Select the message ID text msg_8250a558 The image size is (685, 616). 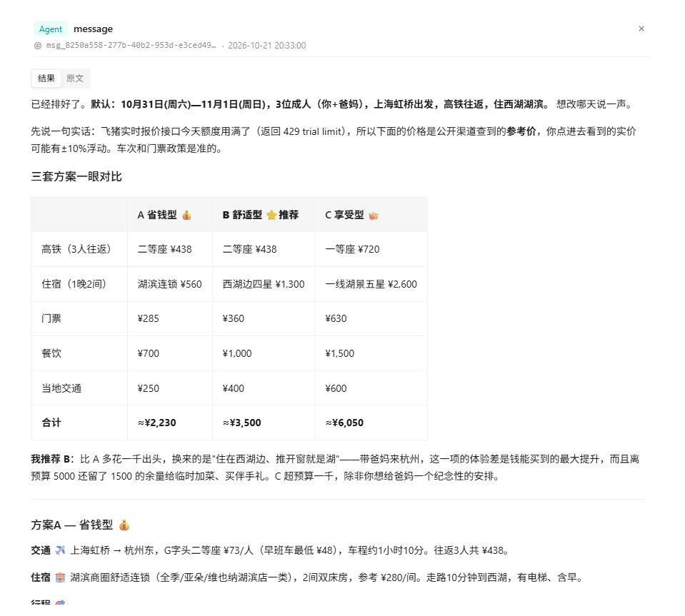pyautogui.click(x=131, y=46)
